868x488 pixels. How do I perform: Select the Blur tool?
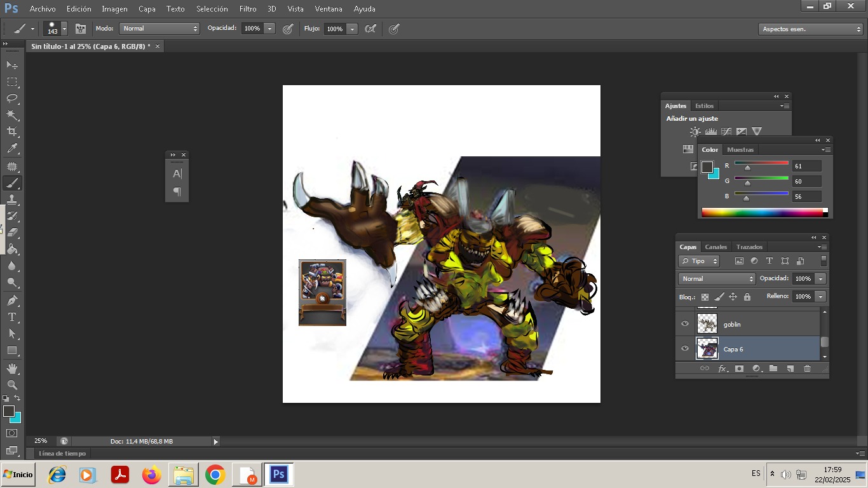12,266
